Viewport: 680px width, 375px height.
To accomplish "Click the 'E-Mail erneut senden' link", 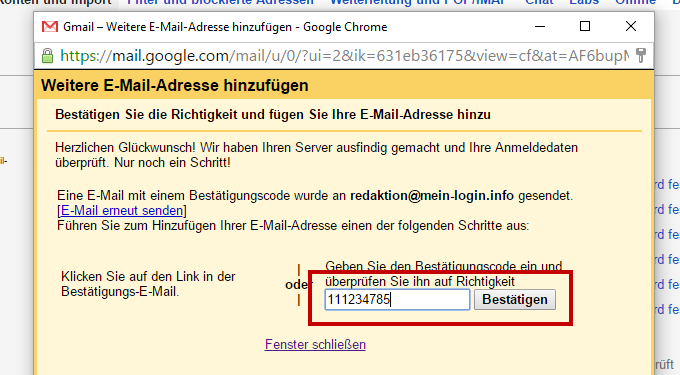I will pyautogui.click(x=122, y=211).
